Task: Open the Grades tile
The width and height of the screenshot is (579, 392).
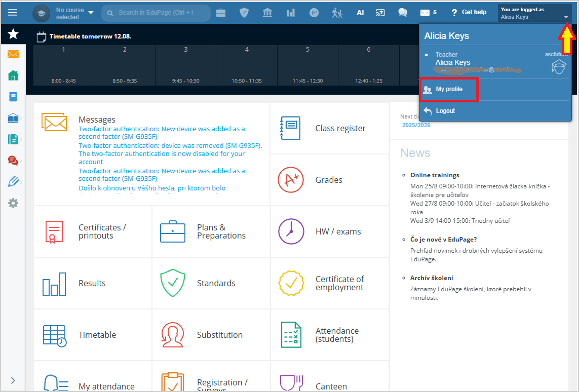Action: click(x=329, y=180)
